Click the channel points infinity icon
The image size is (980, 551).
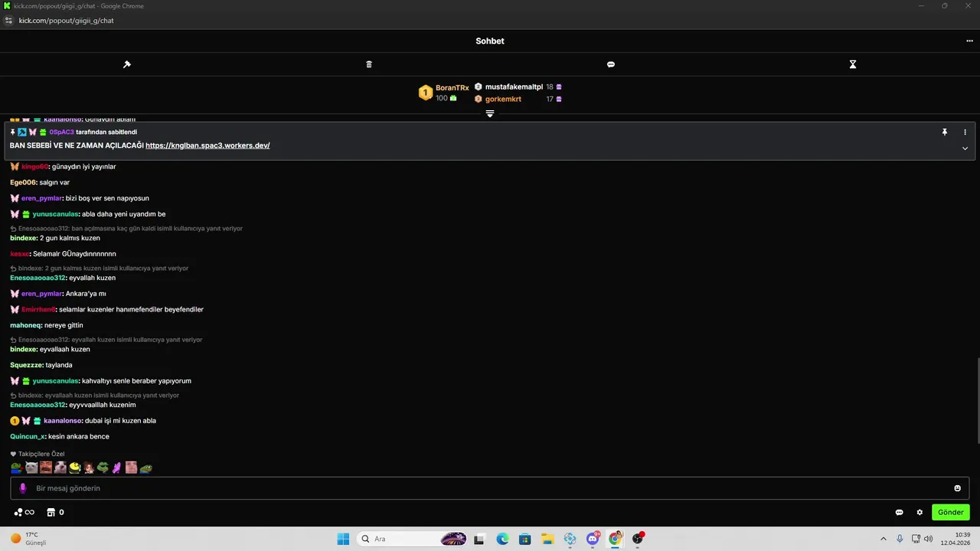[x=24, y=513]
